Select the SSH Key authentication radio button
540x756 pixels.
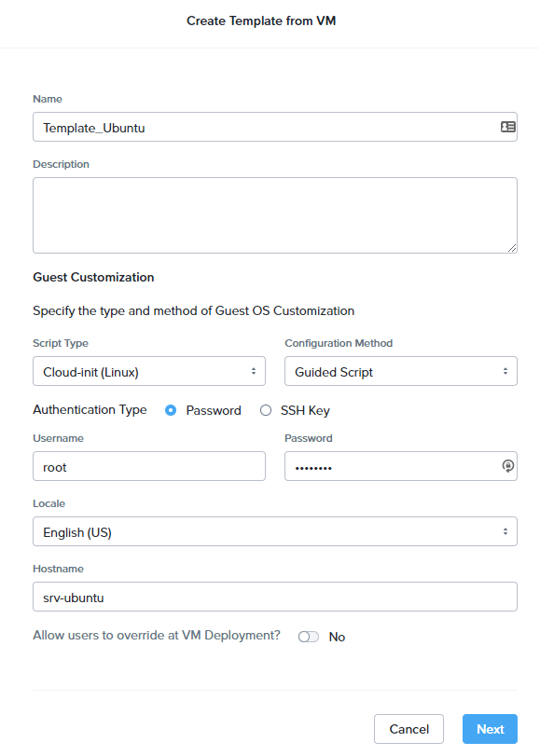point(266,410)
